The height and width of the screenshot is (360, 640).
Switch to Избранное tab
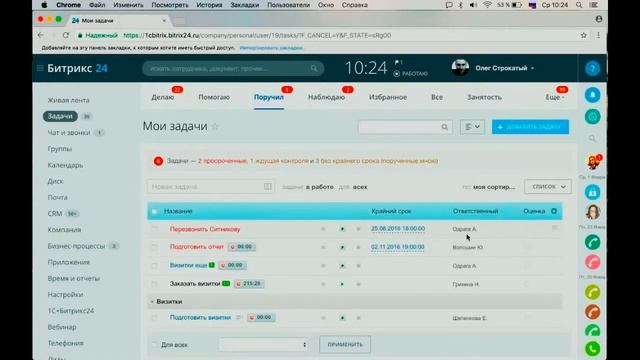click(x=388, y=97)
